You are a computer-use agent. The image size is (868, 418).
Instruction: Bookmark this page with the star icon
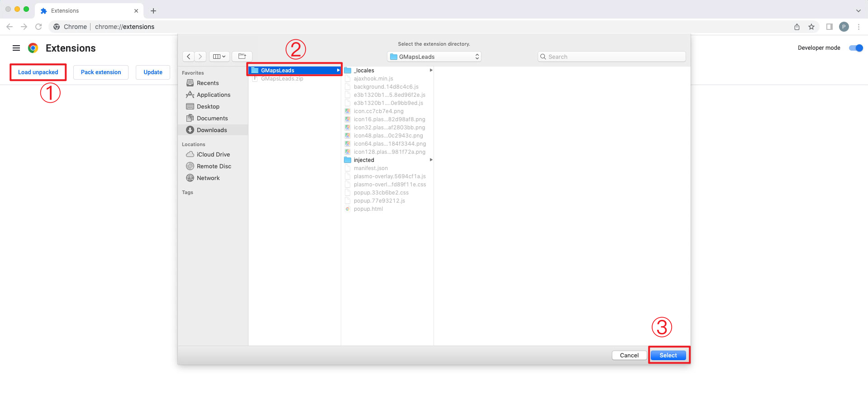click(811, 27)
